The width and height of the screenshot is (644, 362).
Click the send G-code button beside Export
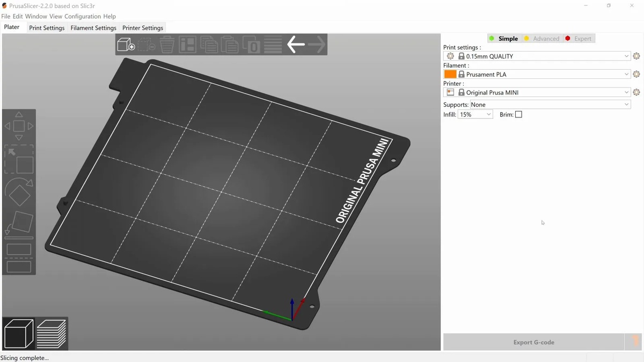click(634, 342)
